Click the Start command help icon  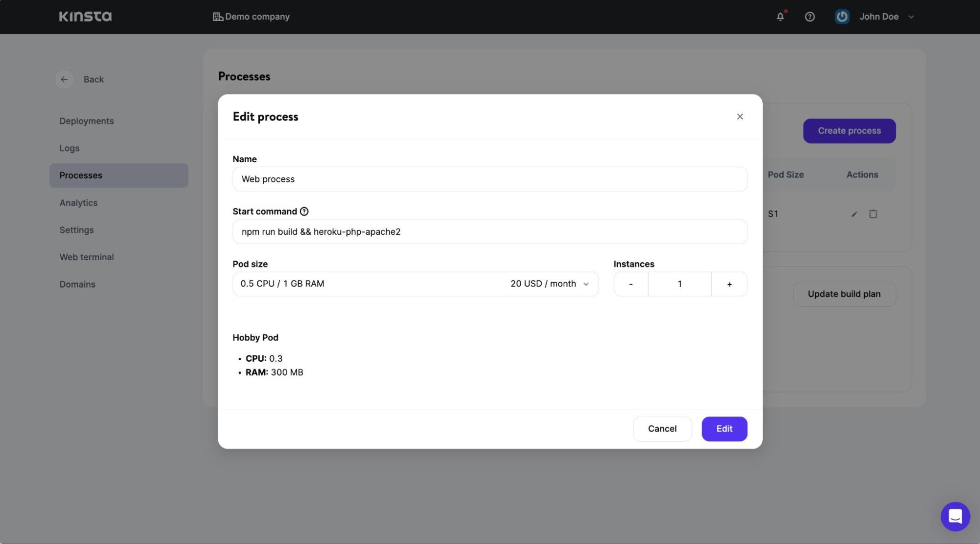(x=304, y=211)
